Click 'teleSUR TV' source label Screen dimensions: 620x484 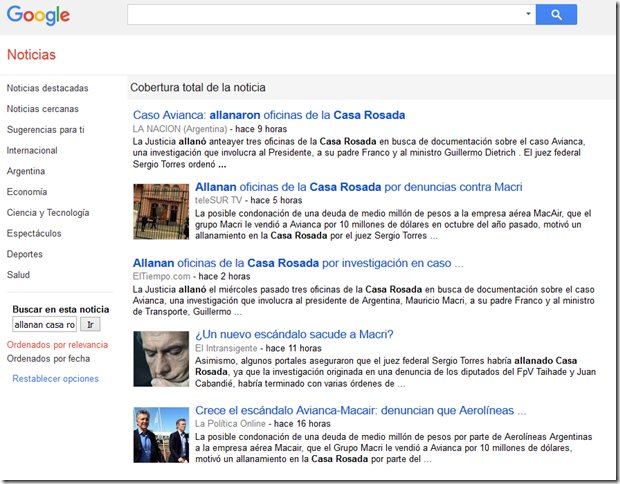(x=218, y=200)
